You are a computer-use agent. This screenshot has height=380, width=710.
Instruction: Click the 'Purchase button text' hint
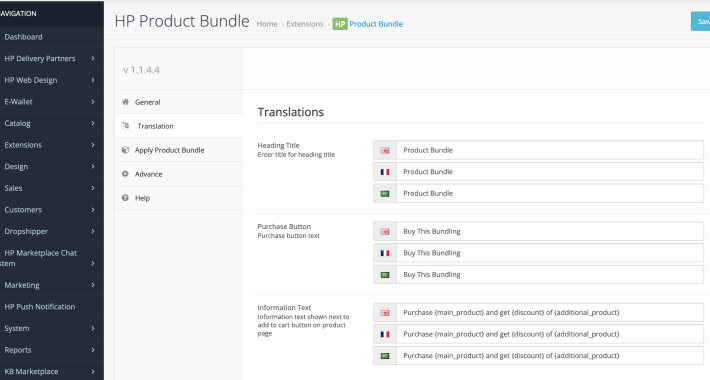pos(288,236)
